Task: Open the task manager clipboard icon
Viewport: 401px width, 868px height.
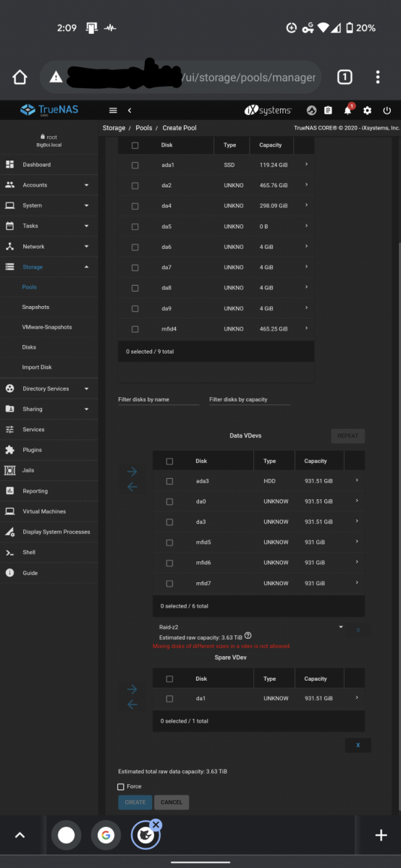Action: [x=328, y=110]
